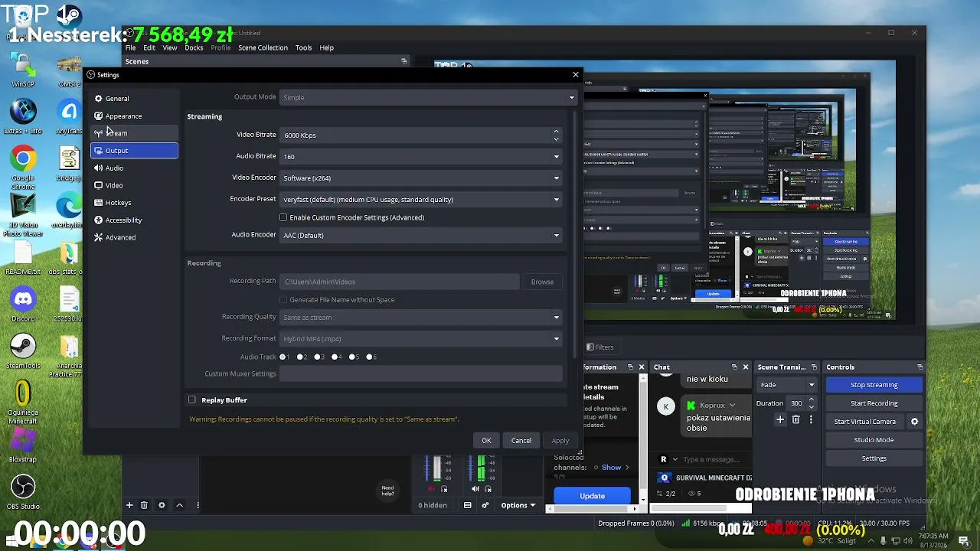Select recording audio track 6
Image resolution: width=980 pixels, height=551 pixels.
pos(370,357)
